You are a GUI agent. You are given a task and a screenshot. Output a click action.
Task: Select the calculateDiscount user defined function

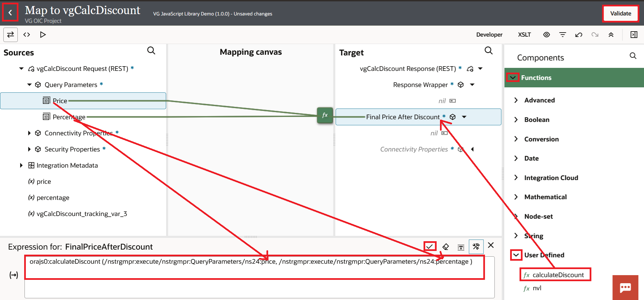[x=558, y=275]
